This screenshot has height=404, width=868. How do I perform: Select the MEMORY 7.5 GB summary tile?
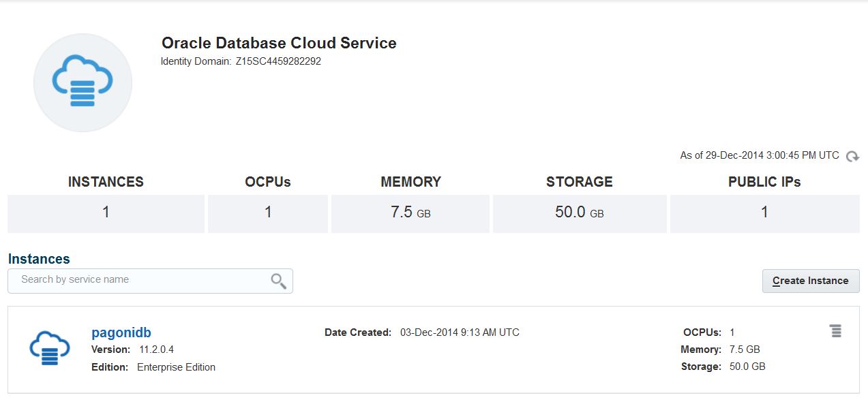click(410, 213)
